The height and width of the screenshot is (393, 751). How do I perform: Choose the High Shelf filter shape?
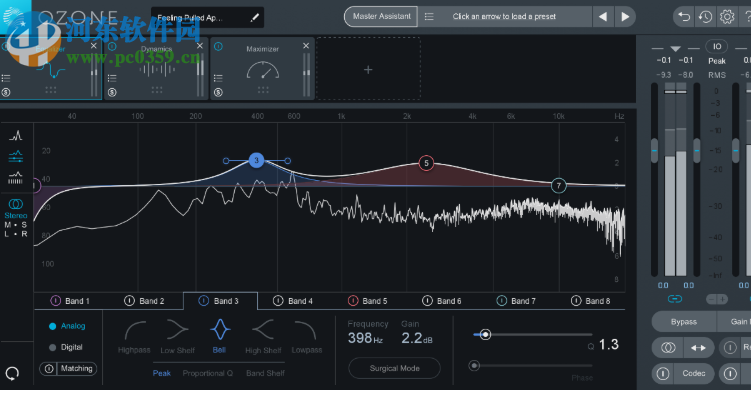coord(263,337)
